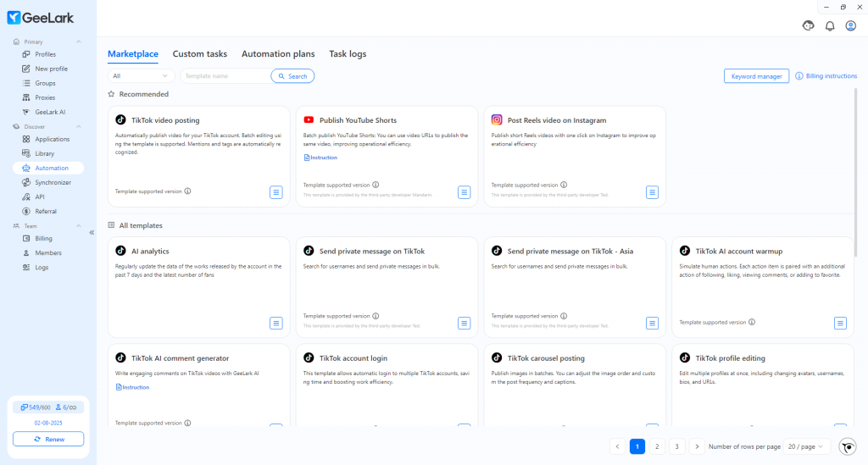
Task: Open details icon for TikTok AI account warmup
Action: coord(840,323)
